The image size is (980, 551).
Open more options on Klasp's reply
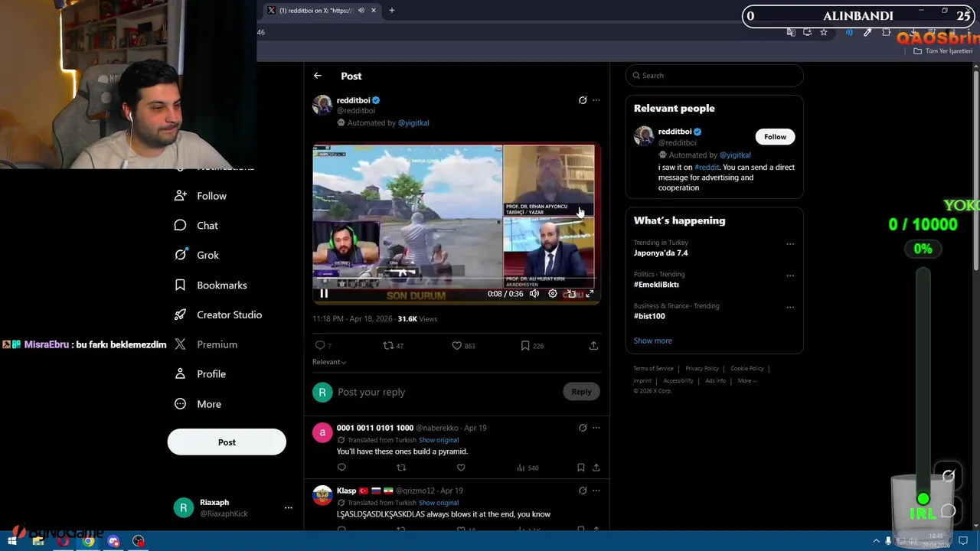coord(596,491)
